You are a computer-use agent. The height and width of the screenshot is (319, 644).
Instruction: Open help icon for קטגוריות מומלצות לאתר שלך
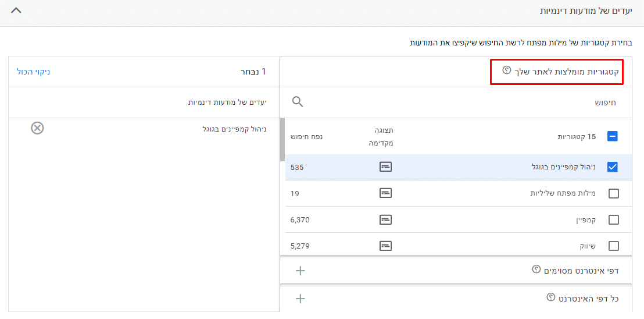click(x=506, y=70)
